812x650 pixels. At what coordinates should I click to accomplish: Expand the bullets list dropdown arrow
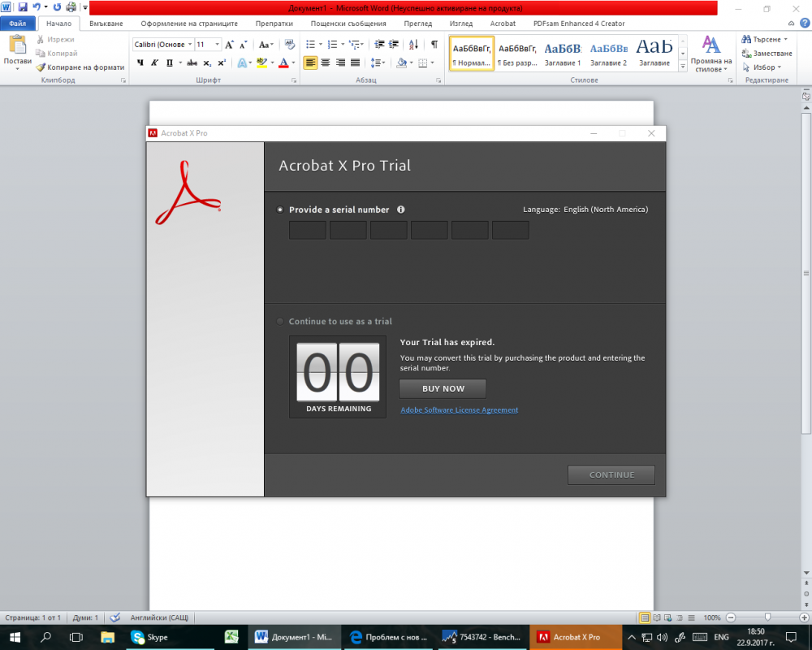point(321,45)
